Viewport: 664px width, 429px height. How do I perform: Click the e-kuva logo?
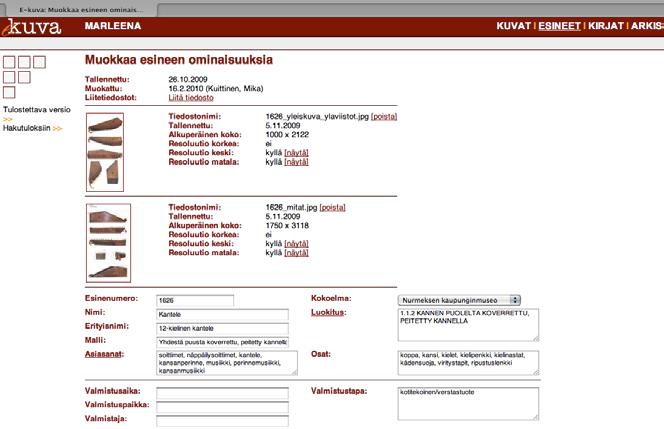click(31, 27)
